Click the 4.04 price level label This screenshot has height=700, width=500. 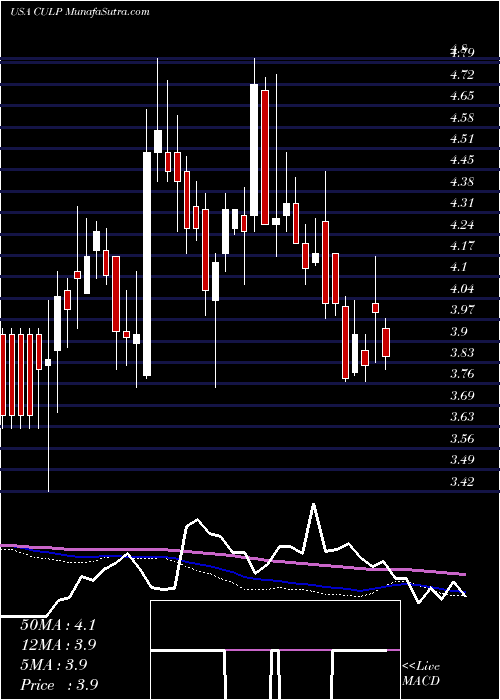(x=462, y=288)
